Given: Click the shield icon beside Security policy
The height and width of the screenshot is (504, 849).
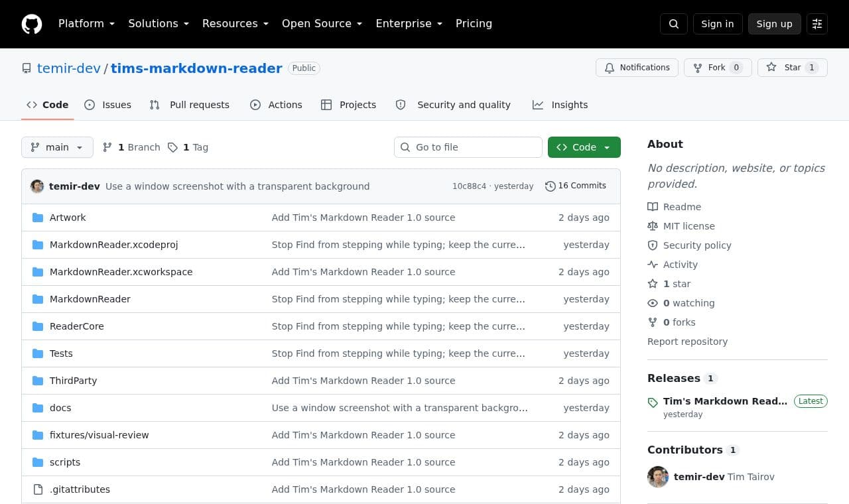Looking at the screenshot, I should (653, 245).
